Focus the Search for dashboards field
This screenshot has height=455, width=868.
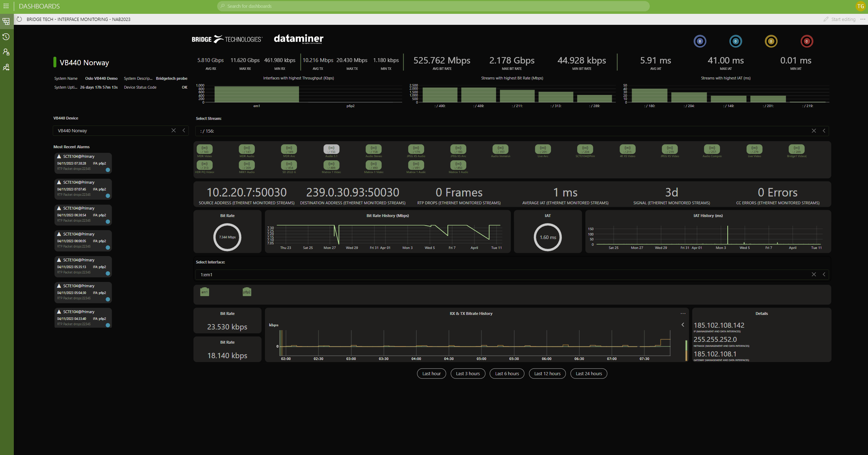tap(433, 6)
